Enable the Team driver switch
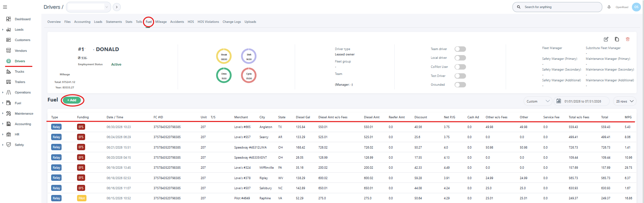Image resolution: width=644 pixels, height=203 pixels. click(x=460, y=49)
